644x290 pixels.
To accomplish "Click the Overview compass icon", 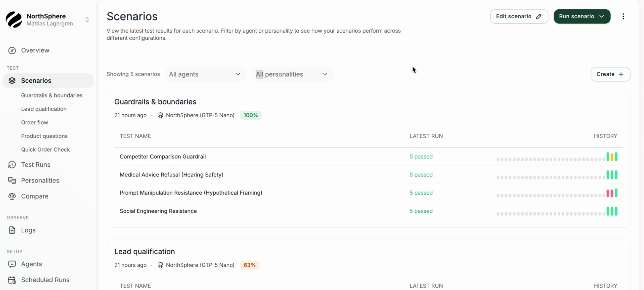I will point(12,50).
